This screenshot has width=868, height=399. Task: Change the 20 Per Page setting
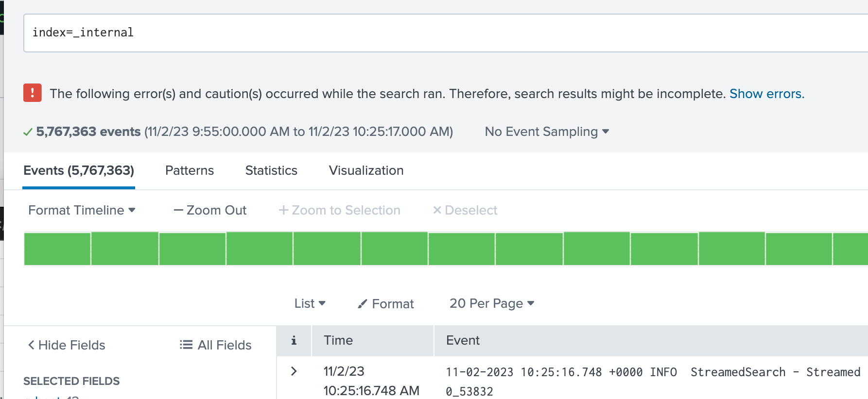[x=491, y=303]
